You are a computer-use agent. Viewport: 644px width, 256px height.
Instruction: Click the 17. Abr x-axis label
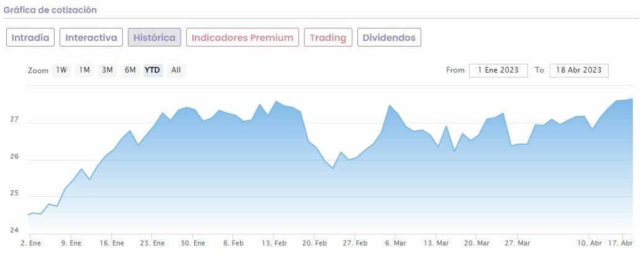pyautogui.click(x=619, y=243)
